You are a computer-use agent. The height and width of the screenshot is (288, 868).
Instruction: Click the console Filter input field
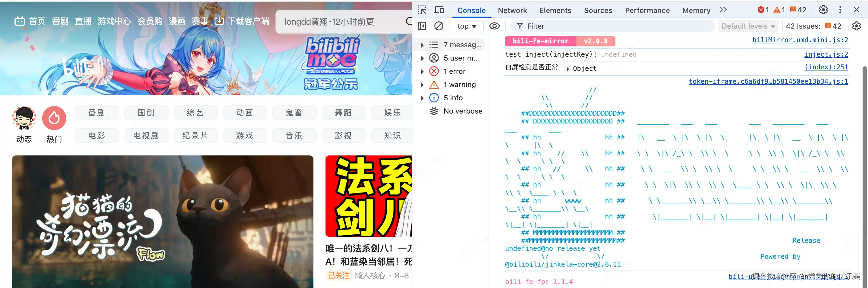coord(613,26)
